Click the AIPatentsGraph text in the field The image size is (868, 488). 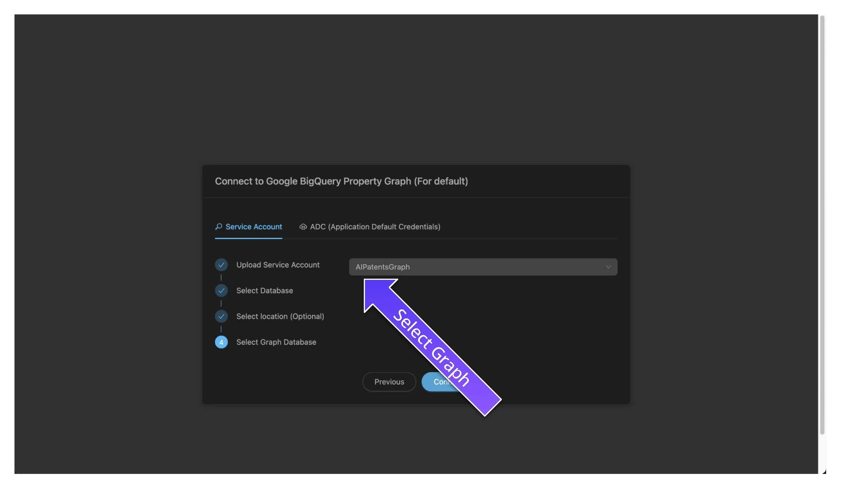pyautogui.click(x=382, y=267)
